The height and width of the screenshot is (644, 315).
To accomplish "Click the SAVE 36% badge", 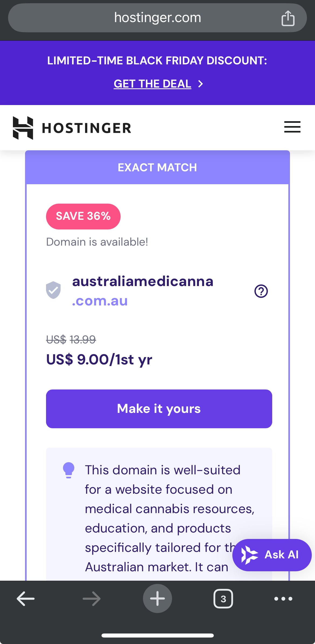I will pos(83,216).
